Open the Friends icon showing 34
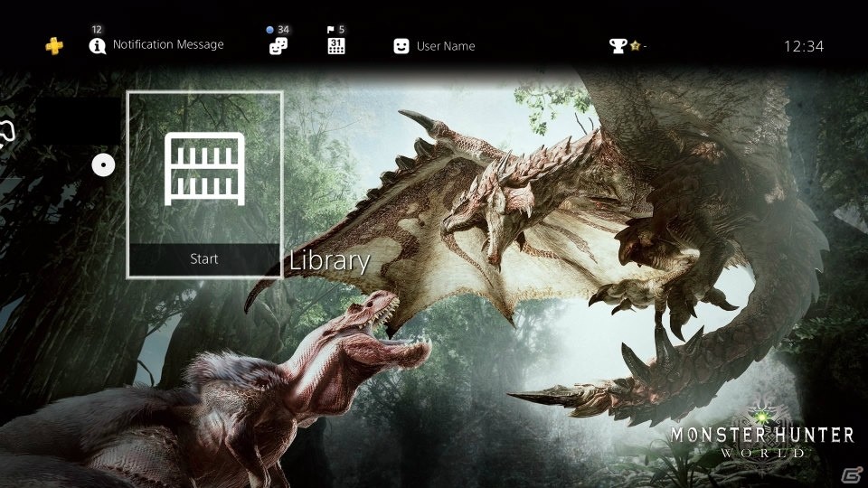 click(278, 46)
